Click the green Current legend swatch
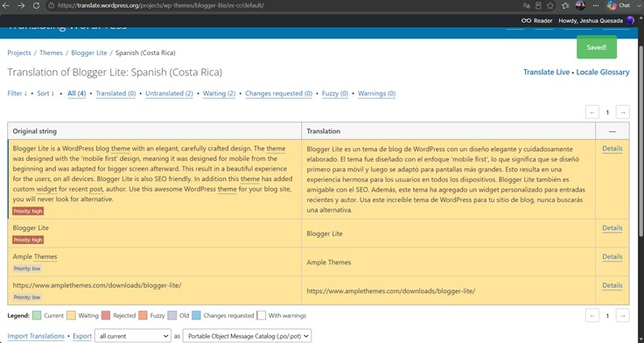Viewport: 644px width, 343px height. (x=37, y=316)
